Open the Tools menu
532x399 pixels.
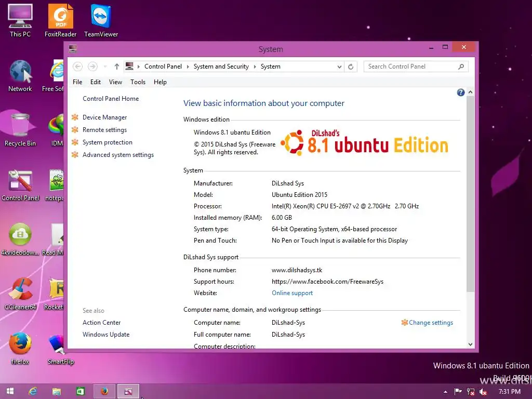point(138,82)
